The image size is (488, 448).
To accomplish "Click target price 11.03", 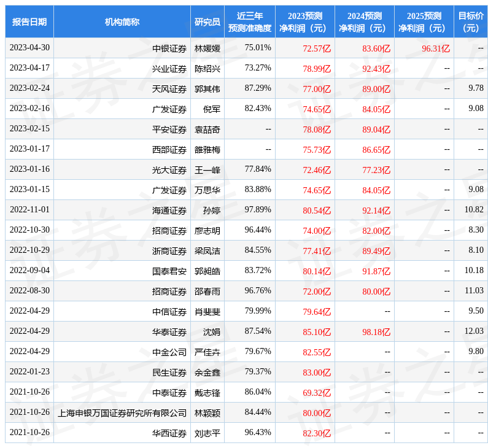I will point(474,290).
